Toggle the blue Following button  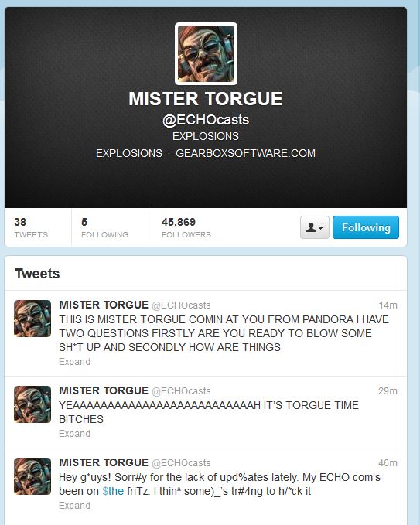366,227
